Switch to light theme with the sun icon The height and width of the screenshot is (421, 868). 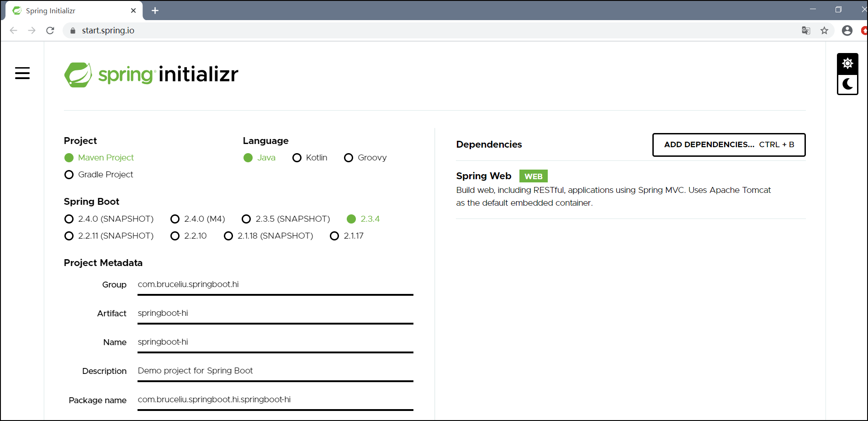pos(847,64)
